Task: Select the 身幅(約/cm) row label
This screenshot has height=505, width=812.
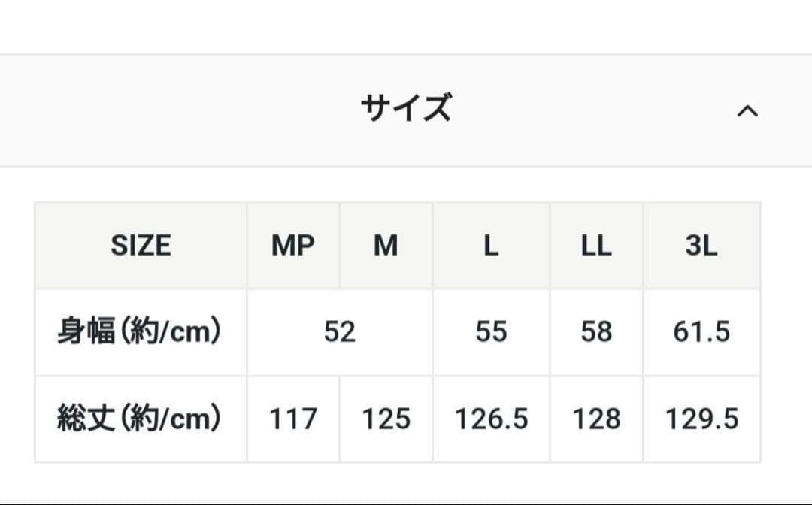Action: [x=141, y=331]
